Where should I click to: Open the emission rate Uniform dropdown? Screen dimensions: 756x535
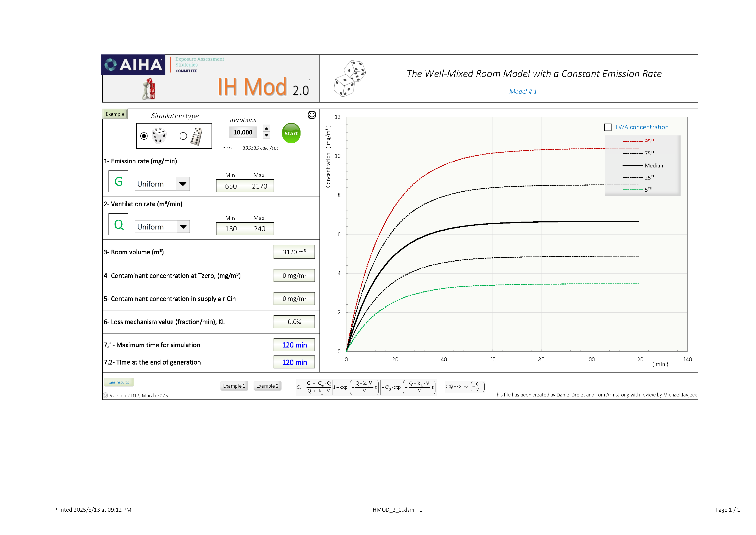pos(183,184)
